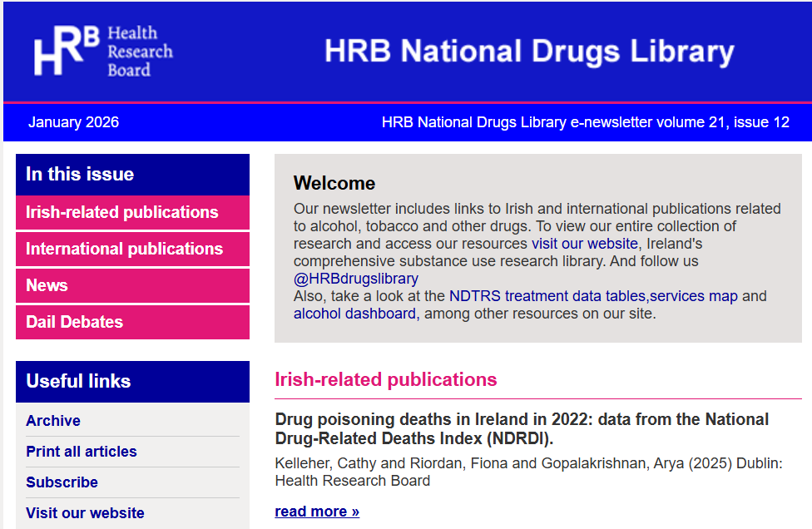The image size is (812, 529).
Task: Click the 'Useful links' header
Action: 132,382
